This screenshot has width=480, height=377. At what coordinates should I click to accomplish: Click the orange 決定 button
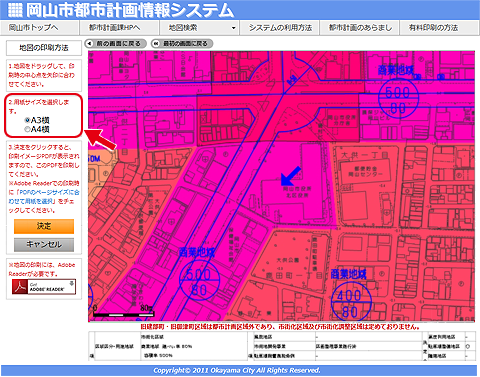pos(44,226)
